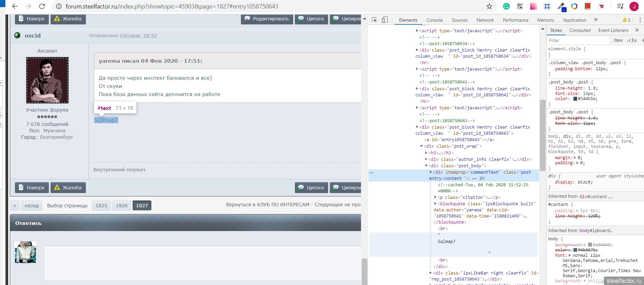
Task: Open the QR code extension
Action: [x=520, y=6]
